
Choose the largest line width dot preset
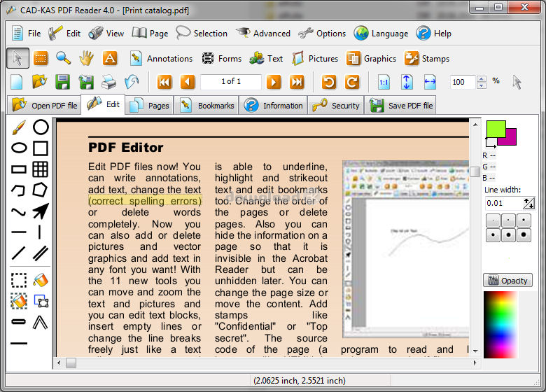[524, 235]
